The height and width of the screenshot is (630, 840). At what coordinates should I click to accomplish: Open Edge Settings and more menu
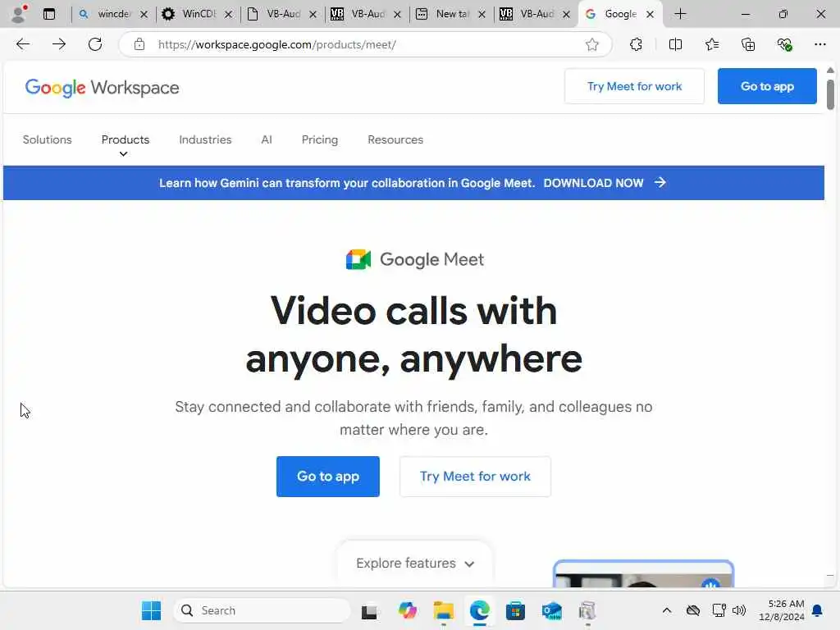tap(820, 44)
